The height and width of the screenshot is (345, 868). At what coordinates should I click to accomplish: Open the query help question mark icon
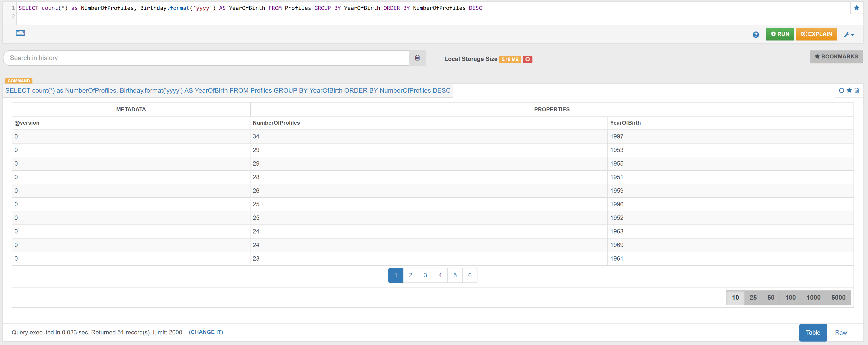[x=756, y=34]
